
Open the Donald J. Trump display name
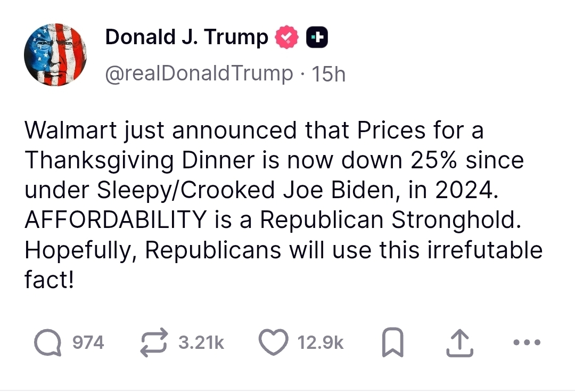[x=186, y=37]
